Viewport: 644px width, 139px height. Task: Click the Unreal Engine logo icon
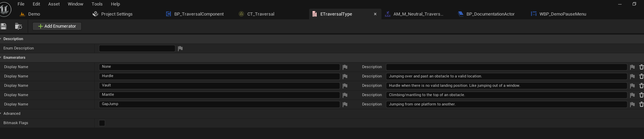tap(6, 10)
